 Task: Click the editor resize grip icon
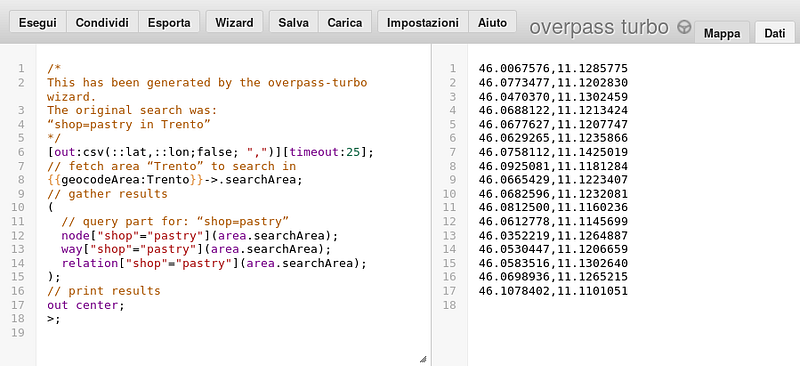point(423,359)
